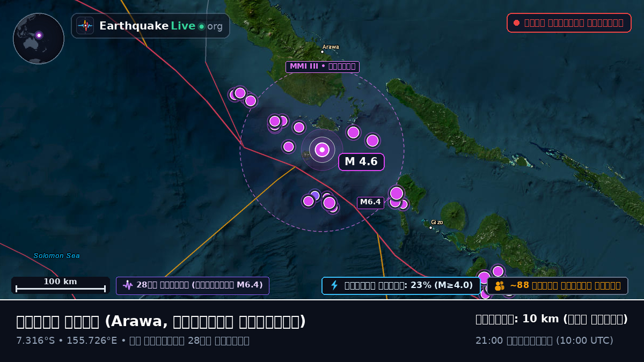The image size is (644, 362).
Task: Click the Solomon Sea label
Action: pyautogui.click(x=56, y=256)
